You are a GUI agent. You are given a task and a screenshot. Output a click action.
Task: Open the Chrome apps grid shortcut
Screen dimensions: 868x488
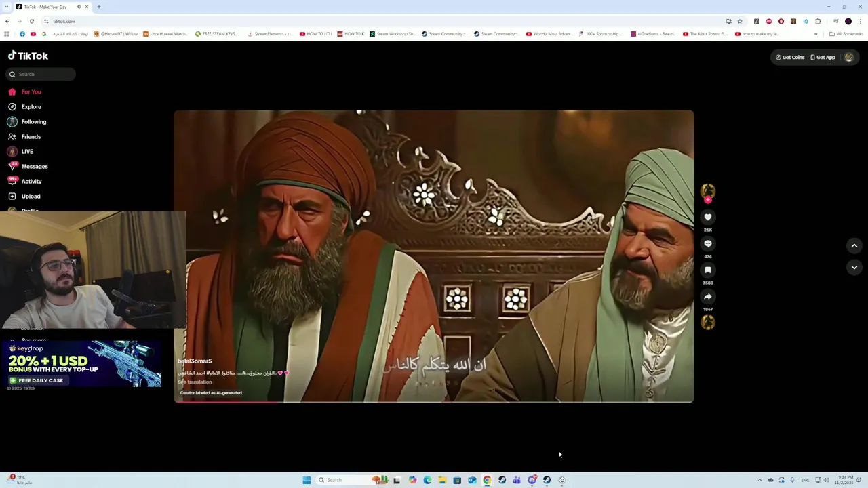point(7,34)
